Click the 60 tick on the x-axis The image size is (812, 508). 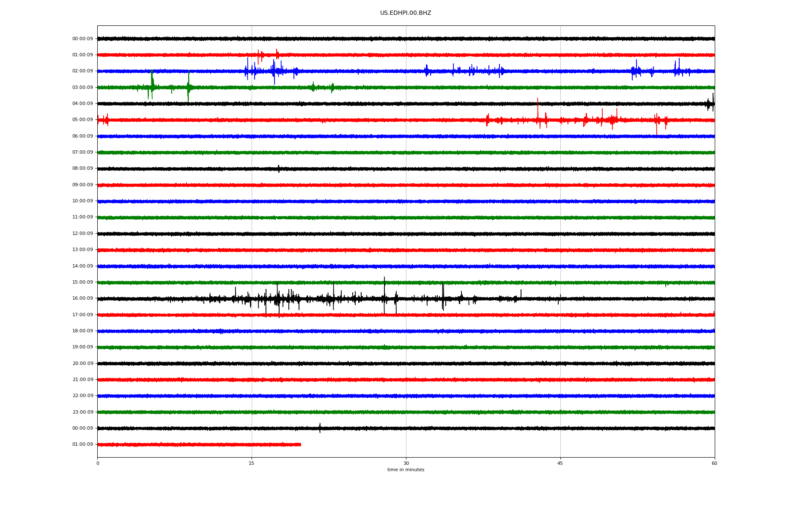(x=714, y=463)
